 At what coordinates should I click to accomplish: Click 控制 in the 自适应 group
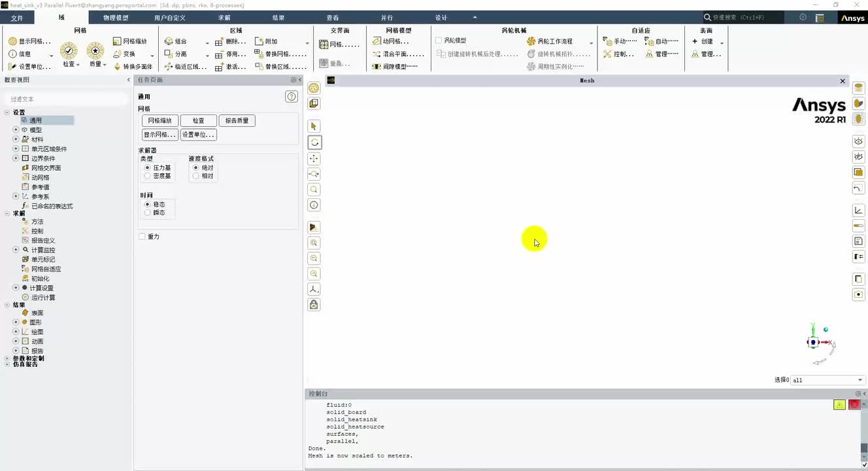(618, 54)
